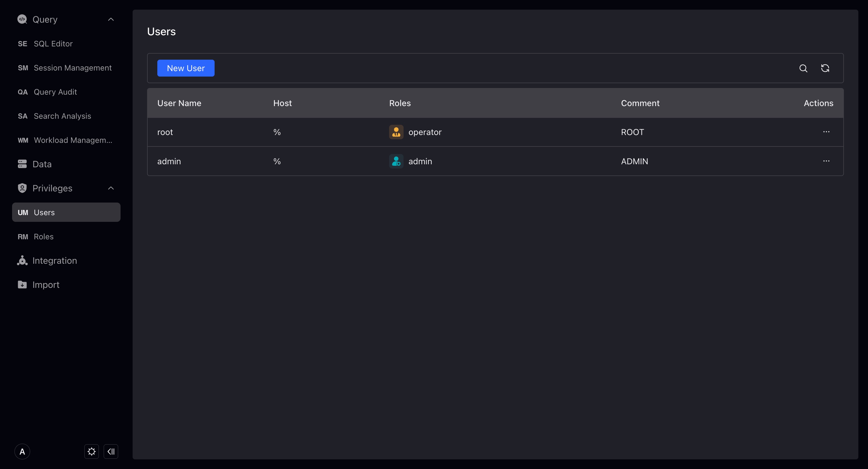Collapse the Privileges menu group

tap(111, 188)
